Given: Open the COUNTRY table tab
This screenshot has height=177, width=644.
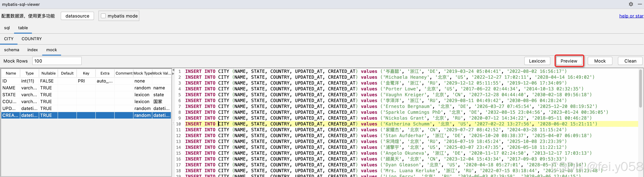Looking at the screenshot, I should [x=32, y=39].
